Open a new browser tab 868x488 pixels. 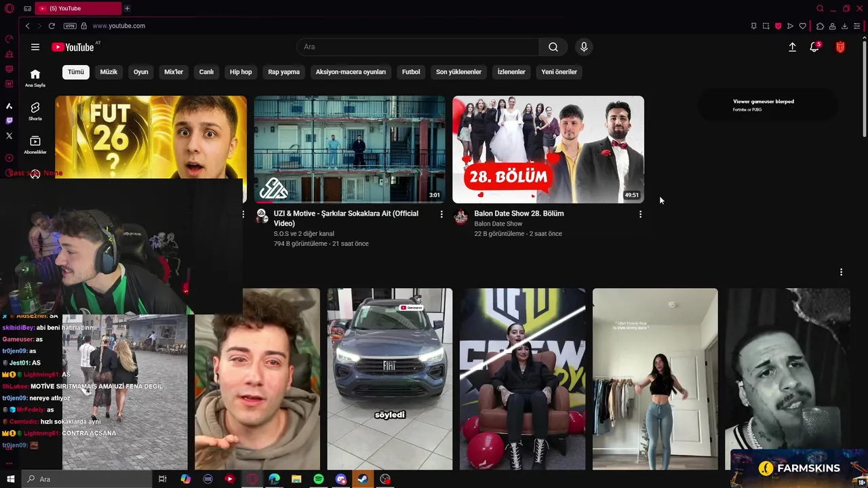click(x=127, y=8)
